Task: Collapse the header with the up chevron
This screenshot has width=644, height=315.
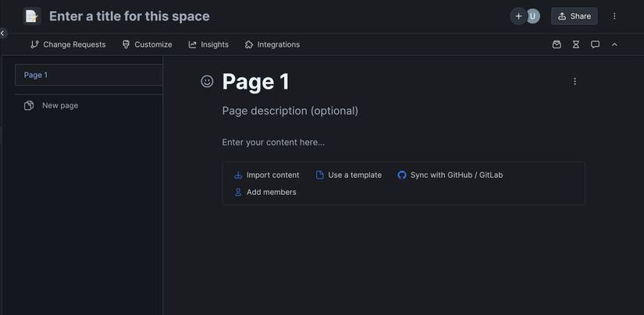Action: point(614,44)
